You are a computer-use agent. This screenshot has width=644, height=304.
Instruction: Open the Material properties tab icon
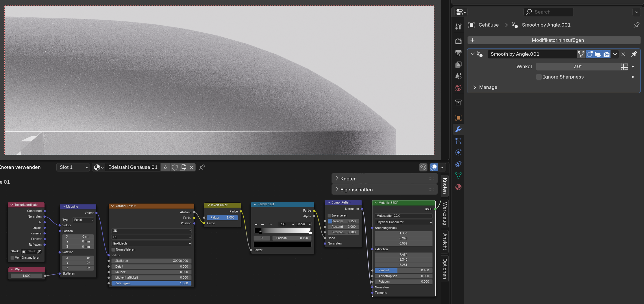tap(458, 187)
